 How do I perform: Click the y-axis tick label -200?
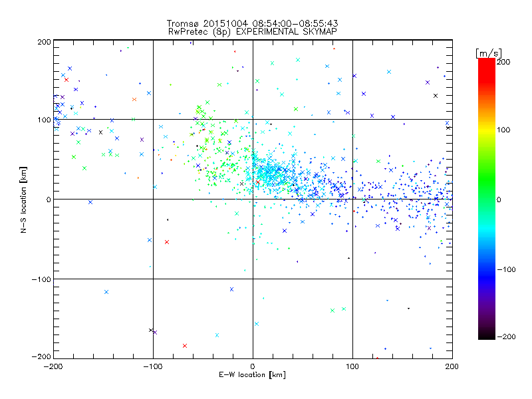[41, 357]
